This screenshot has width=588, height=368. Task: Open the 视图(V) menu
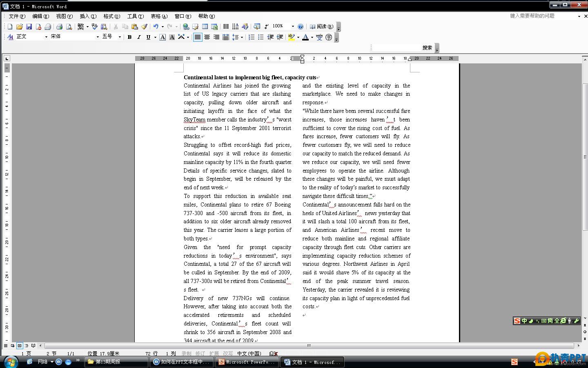point(64,16)
